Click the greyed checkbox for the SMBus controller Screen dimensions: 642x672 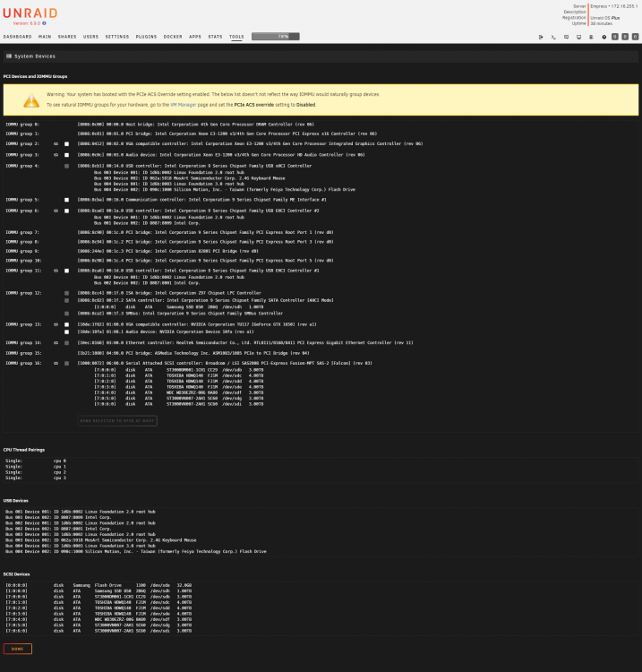(x=66, y=314)
